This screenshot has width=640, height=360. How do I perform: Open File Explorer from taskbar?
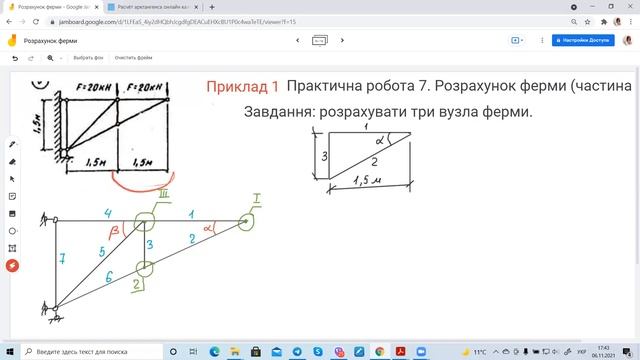point(235,351)
